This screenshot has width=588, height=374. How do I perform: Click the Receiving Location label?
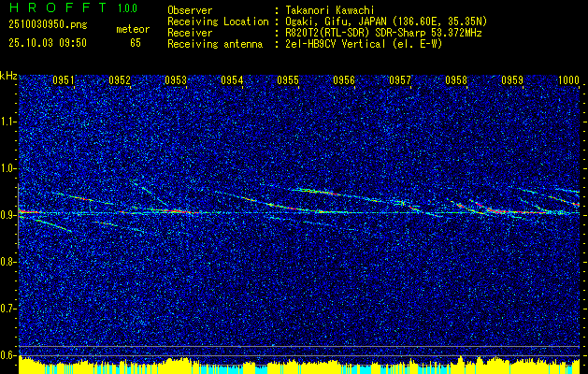coord(218,22)
